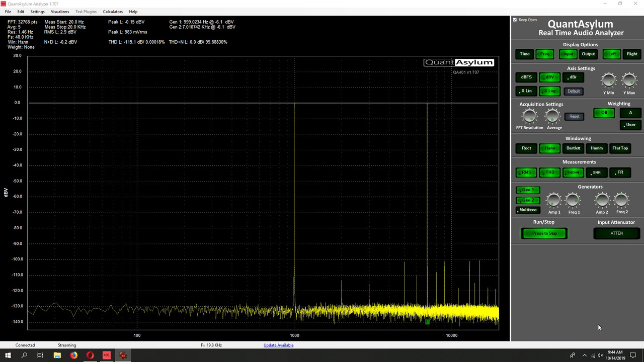The image size is (644, 362).
Task: Click the Default axis button
Action: pos(574,91)
